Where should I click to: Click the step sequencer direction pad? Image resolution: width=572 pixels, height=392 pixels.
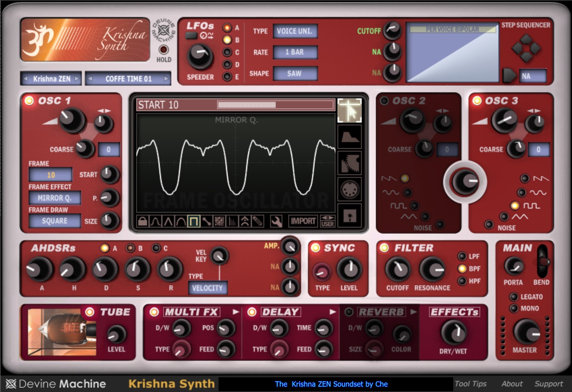point(526,48)
